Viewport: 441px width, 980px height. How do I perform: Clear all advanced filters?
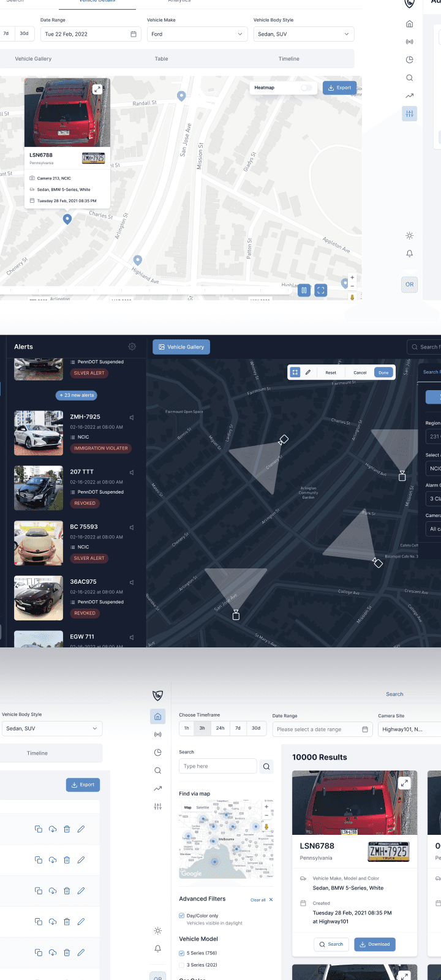262,900
